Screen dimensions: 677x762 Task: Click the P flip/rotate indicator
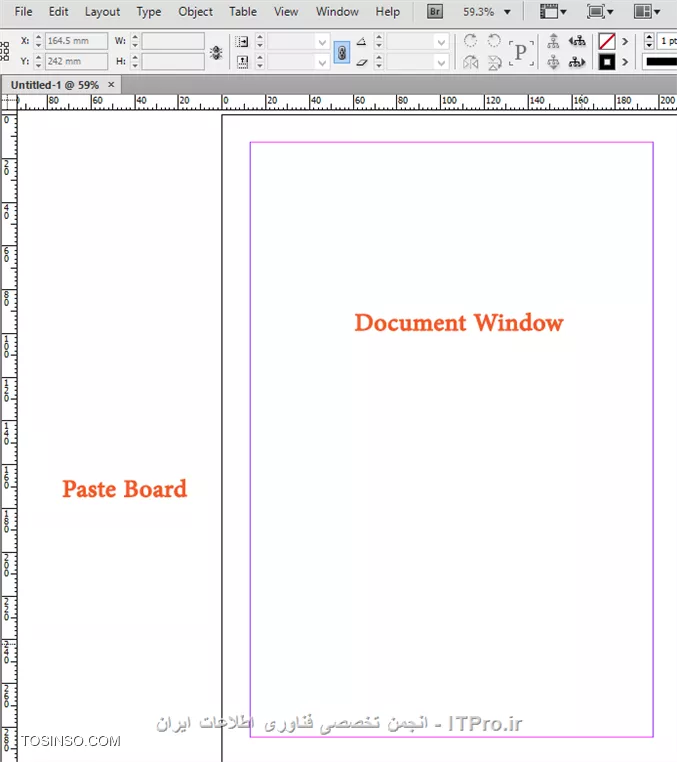coord(521,52)
